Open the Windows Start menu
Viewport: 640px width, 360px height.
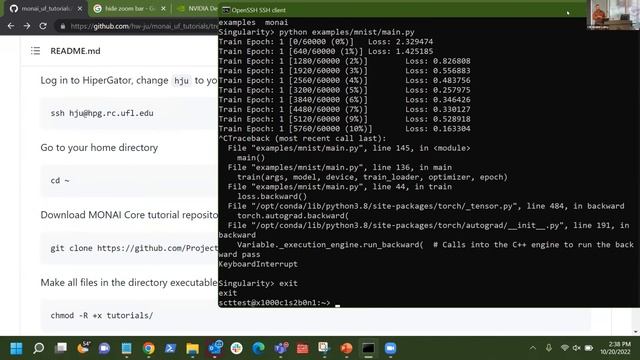pyautogui.click(x=16, y=348)
